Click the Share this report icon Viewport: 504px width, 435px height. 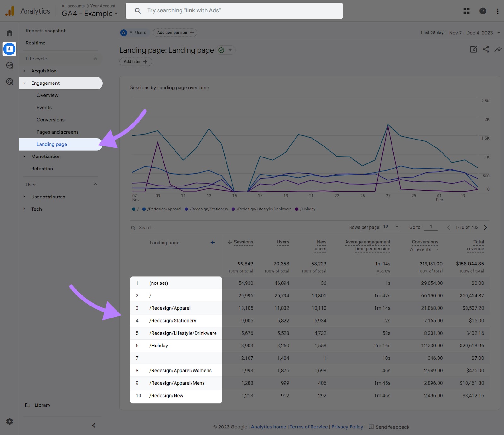486,49
